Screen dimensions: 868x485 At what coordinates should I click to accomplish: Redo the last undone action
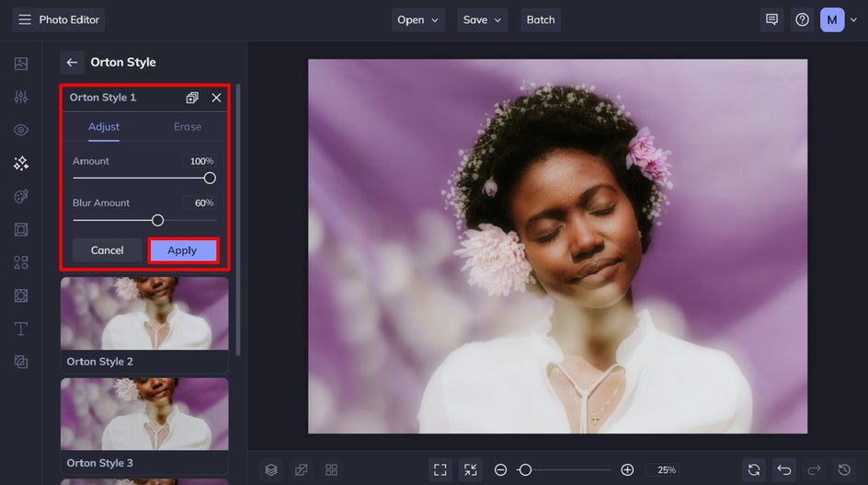(814, 470)
